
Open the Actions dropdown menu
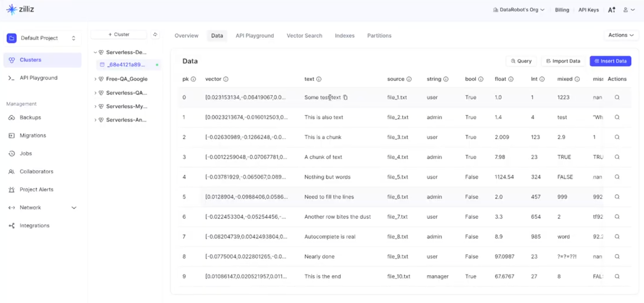tap(621, 35)
